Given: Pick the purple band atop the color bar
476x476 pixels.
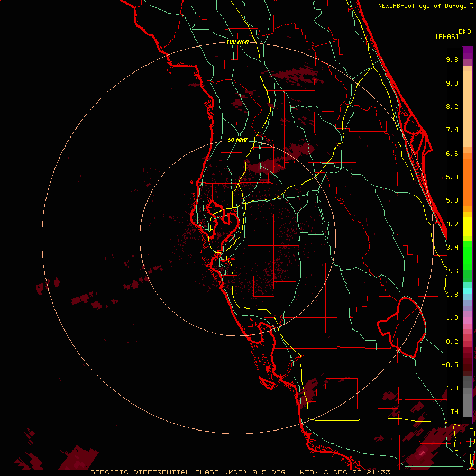Looking at the screenshot, I should click(467, 53).
